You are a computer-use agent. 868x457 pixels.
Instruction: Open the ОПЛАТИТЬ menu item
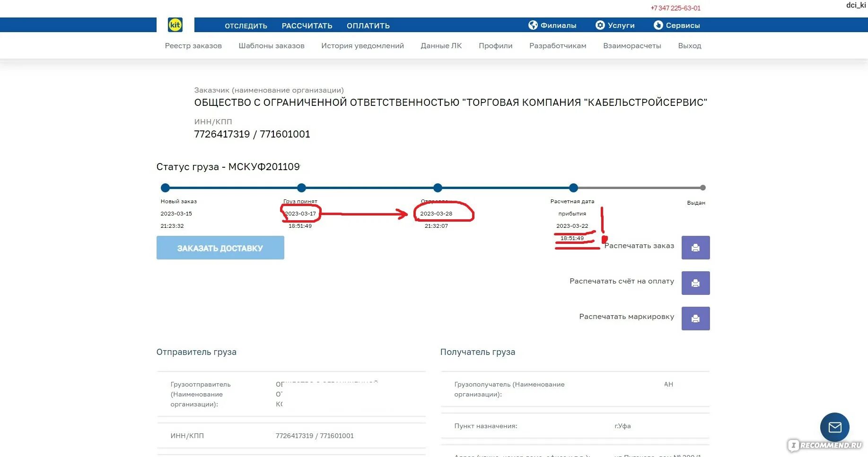tap(368, 26)
